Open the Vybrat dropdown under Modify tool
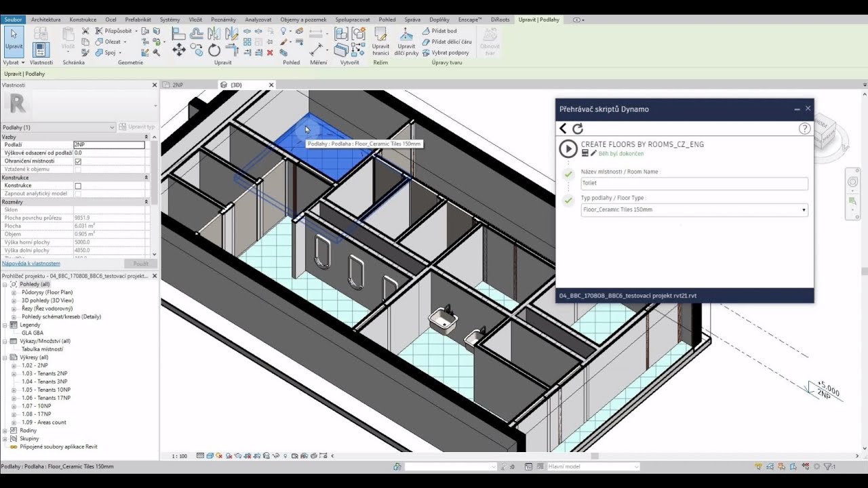 click(x=14, y=62)
